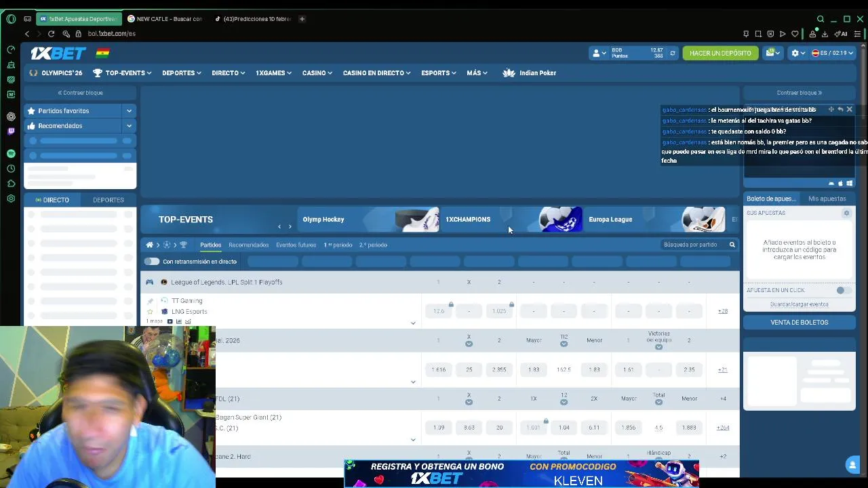Image resolution: width=868 pixels, height=488 pixels.
Task: Expand the user account dropdown
Action: (x=600, y=53)
